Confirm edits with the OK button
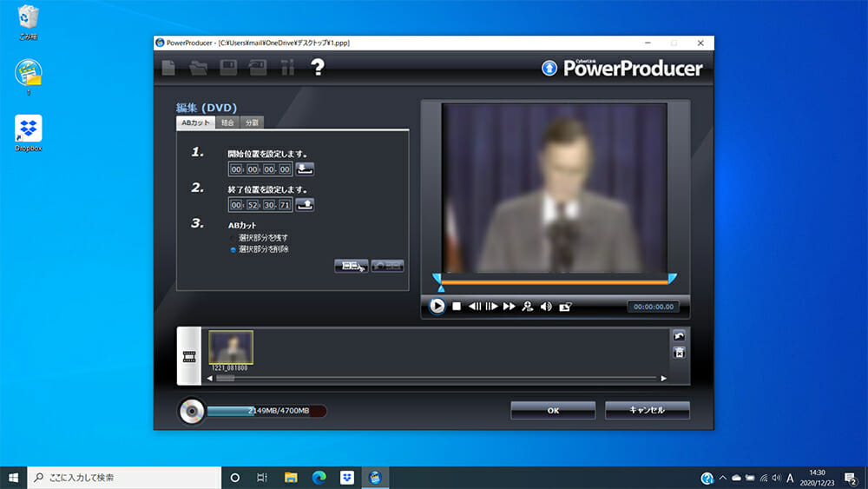This screenshot has width=868, height=489. pyautogui.click(x=553, y=410)
